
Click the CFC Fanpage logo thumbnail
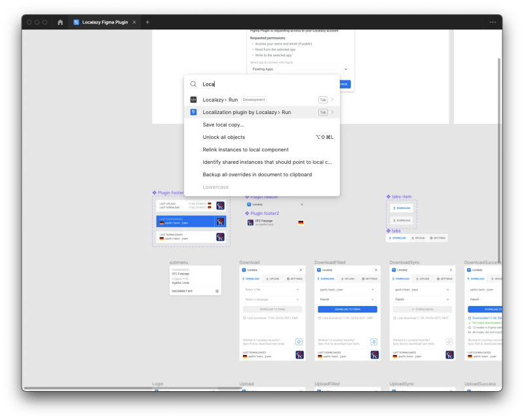click(x=250, y=222)
